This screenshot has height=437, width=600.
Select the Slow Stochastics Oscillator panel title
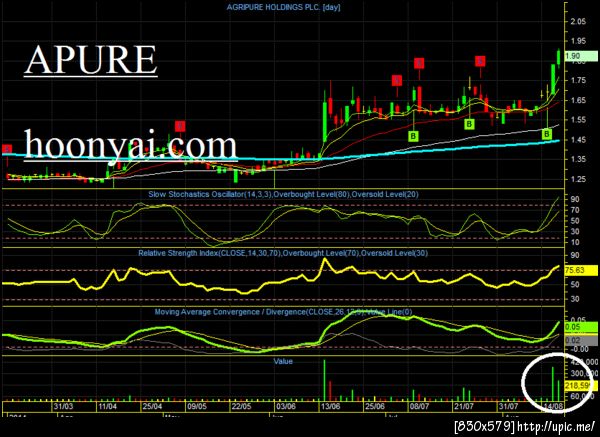click(x=283, y=194)
